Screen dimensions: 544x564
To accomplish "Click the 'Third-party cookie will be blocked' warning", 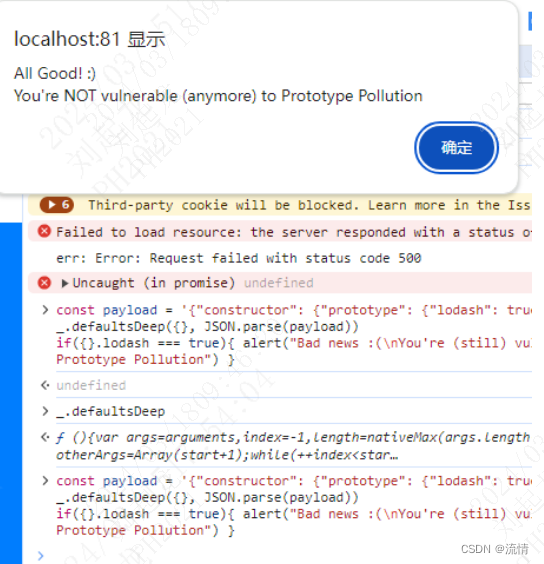I will pyautogui.click(x=309, y=205).
